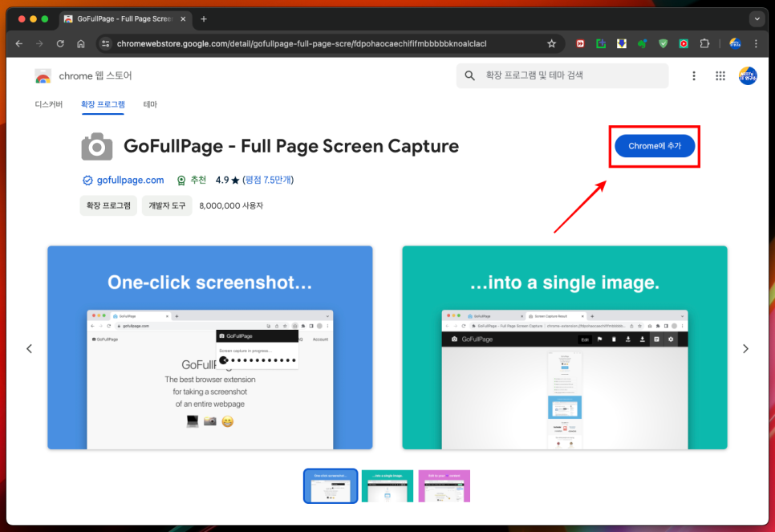Select the GoFullPage browser tab
775x532 pixels.
pyautogui.click(x=125, y=18)
